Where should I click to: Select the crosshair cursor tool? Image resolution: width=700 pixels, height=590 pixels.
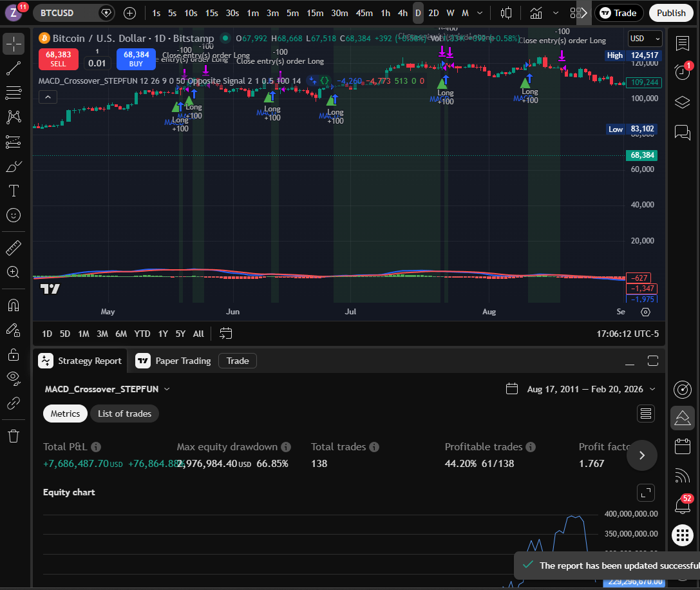[14, 44]
